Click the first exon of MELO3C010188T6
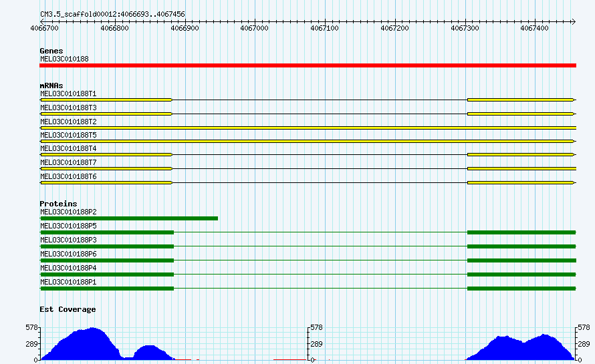Screen dimensions: 595x364 (x=106, y=183)
